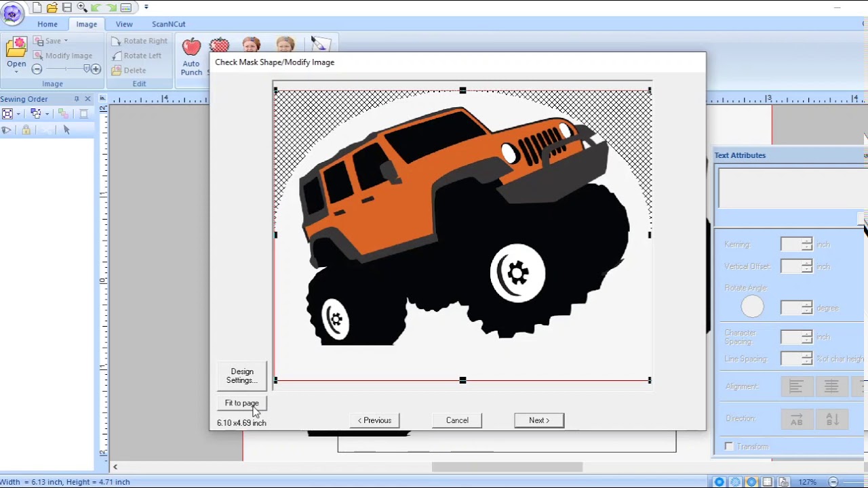Click the Redo arrow in quick access toolbar

[111, 7]
